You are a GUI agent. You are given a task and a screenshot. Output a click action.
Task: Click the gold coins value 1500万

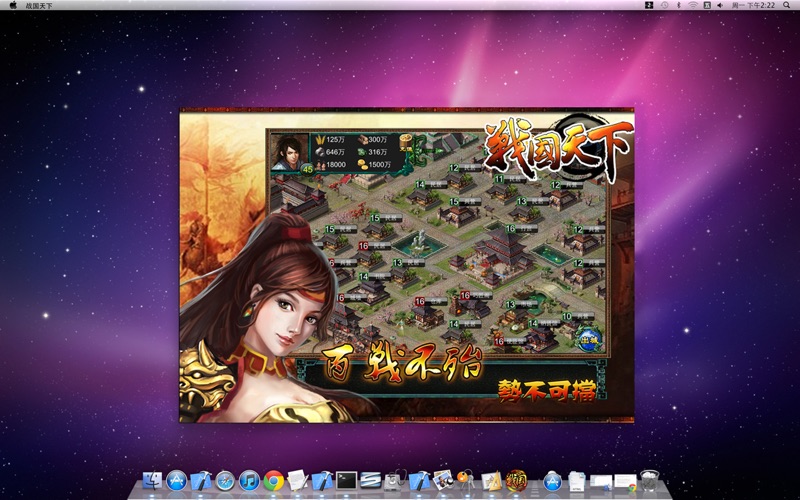[x=380, y=164]
